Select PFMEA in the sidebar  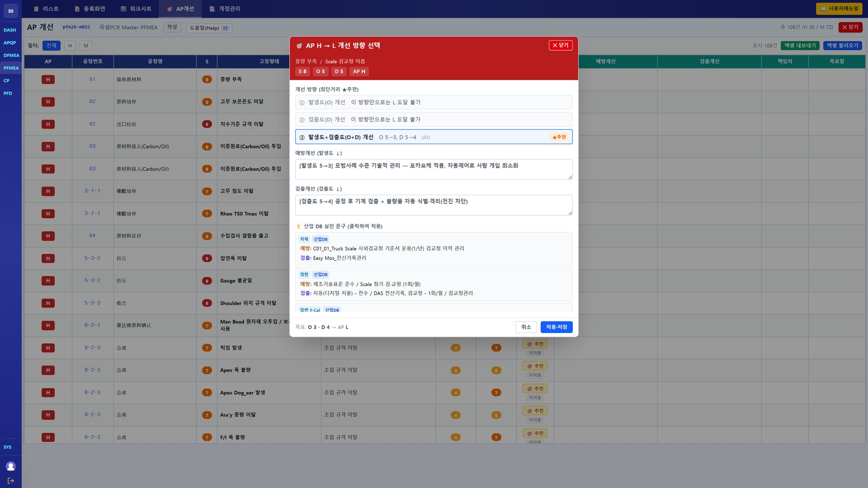(x=11, y=68)
